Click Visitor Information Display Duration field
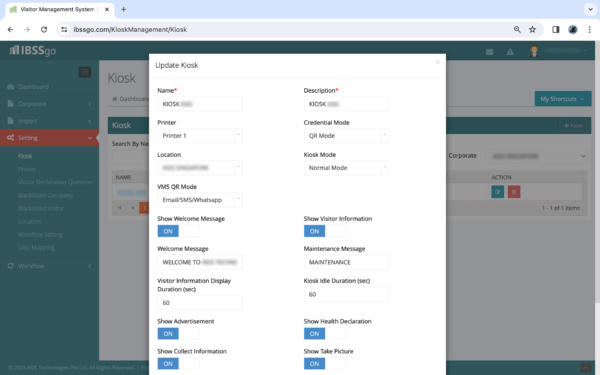Viewport: 600px width, 375px height. [200, 302]
